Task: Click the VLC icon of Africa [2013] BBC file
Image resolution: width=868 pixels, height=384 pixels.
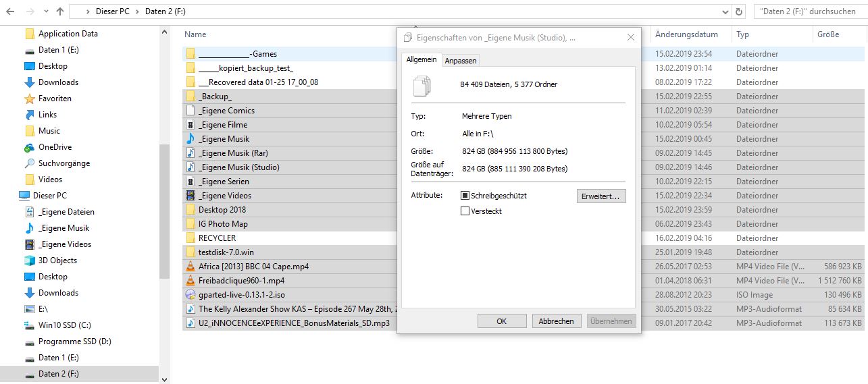Action: tap(190, 267)
